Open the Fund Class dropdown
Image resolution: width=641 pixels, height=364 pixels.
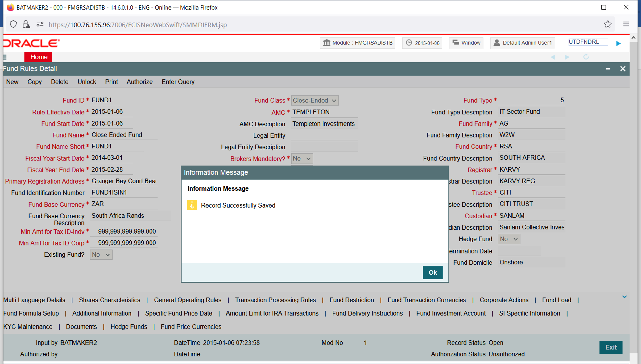coord(315,101)
